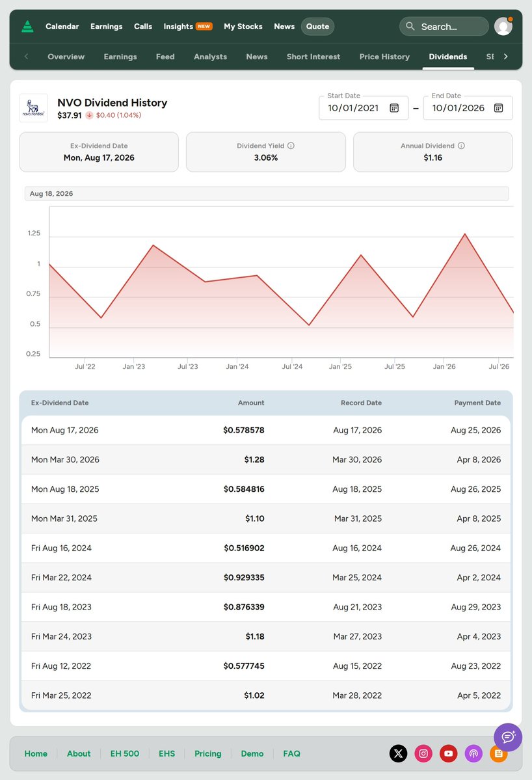Click the $0.577745 amount cell
This screenshot has width=532, height=780.
[244, 666]
